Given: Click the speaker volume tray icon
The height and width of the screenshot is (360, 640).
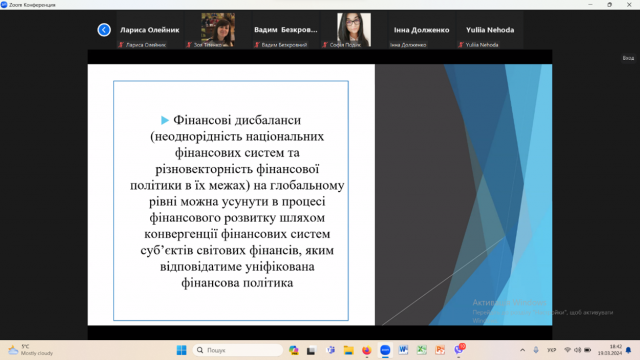Looking at the screenshot, I should click(x=577, y=350).
